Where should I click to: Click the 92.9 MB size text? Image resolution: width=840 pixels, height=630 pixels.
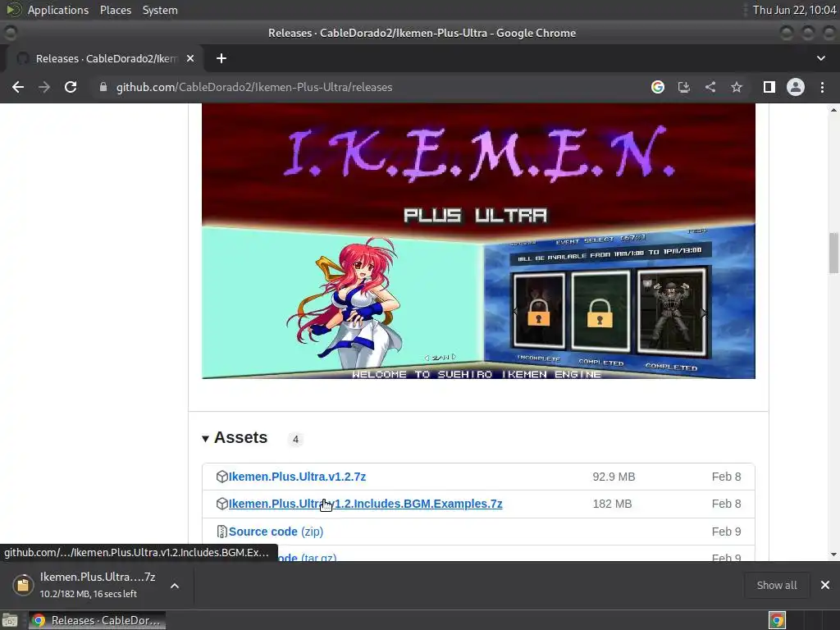(614, 477)
